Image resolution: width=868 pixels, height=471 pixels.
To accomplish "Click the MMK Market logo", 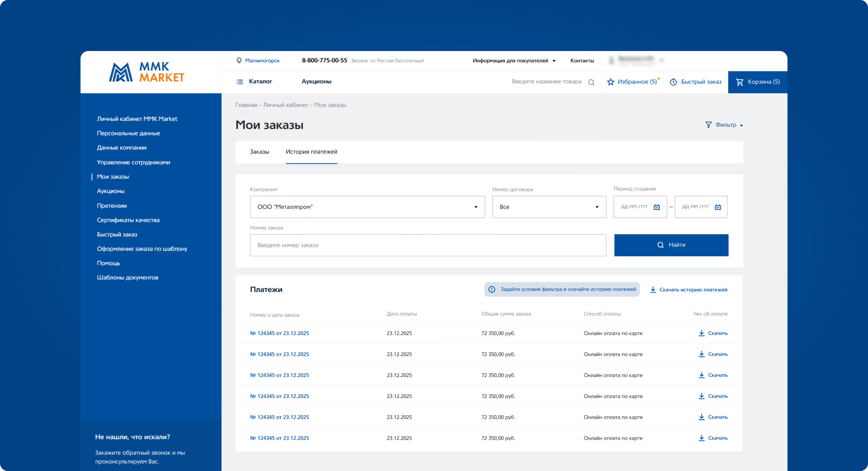I will point(146,72).
